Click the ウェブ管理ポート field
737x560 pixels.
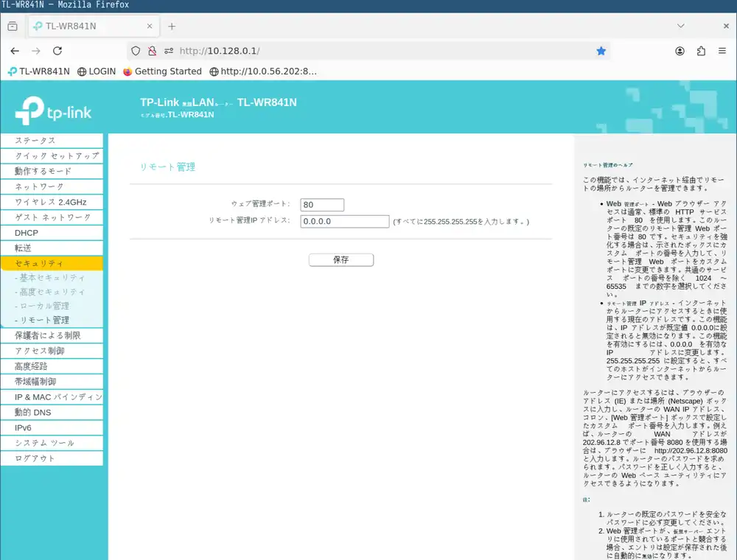322,205
